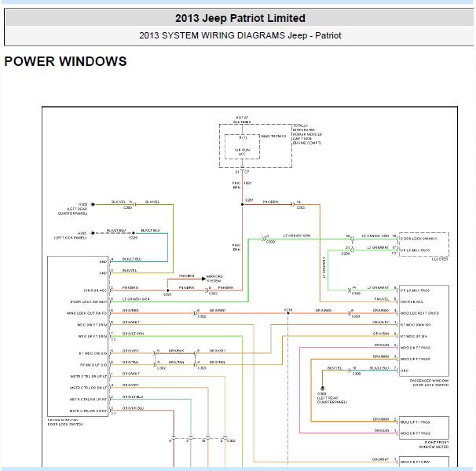
Task: Select the '(LEFT KICK PANEL)' ground label
Action: tap(71, 238)
